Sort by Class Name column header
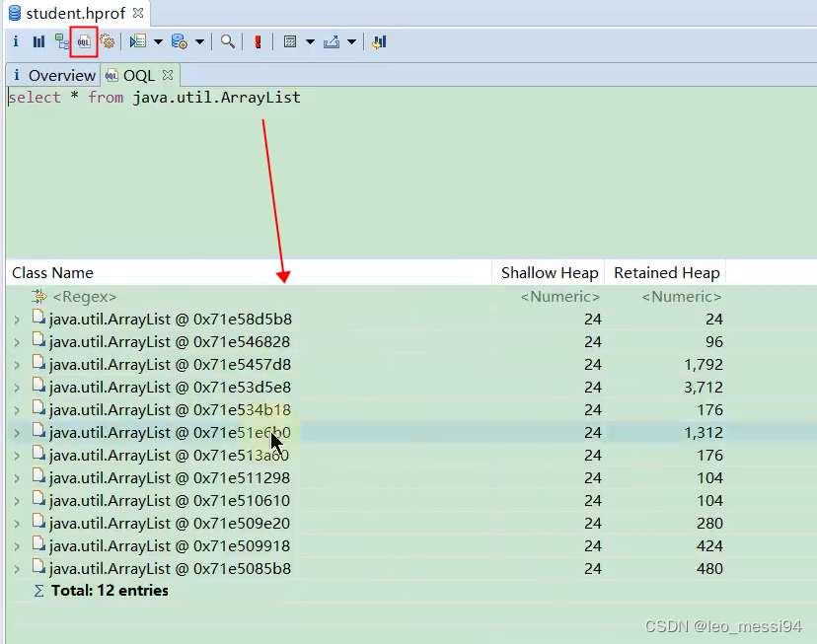The image size is (817, 644). pyautogui.click(x=249, y=273)
